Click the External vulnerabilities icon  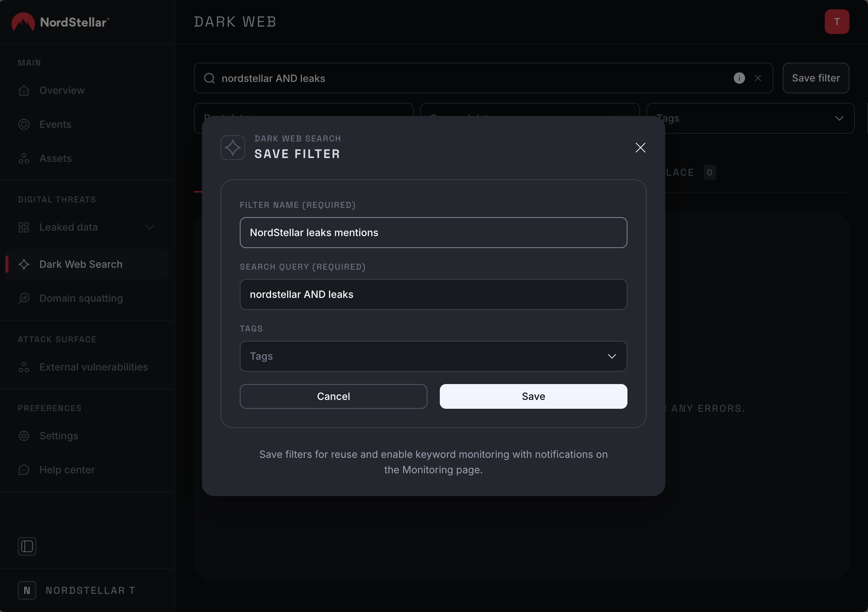pos(24,367)
